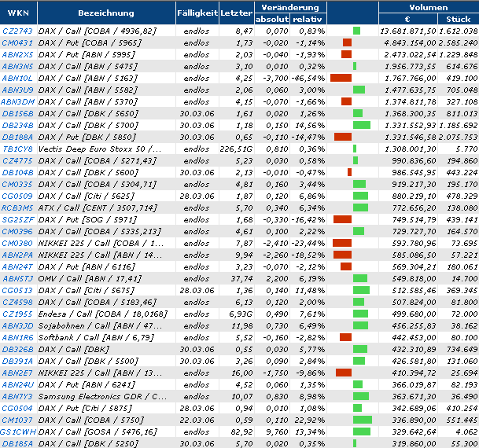Open the ABN10L WKN link
479x448 pixels.
[17, 78]
